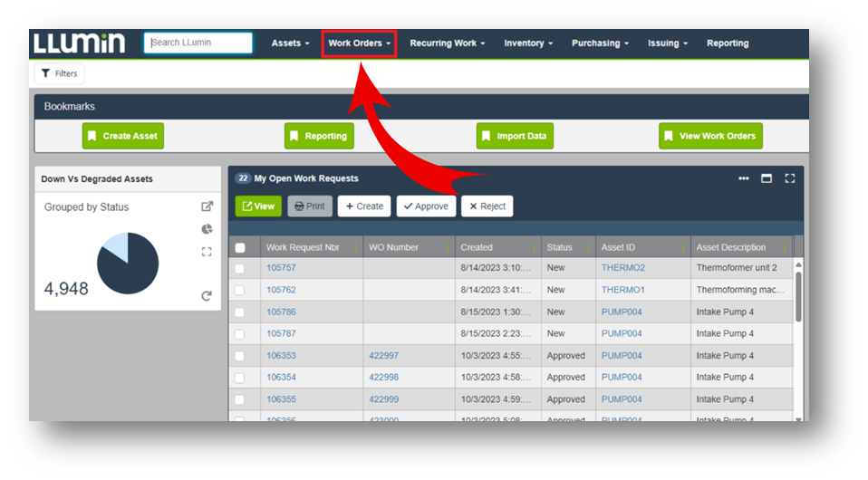The width and height of the screenshot is (868, 480).
Task: Tick checkbox for work request 106353
Action: tap(240, 356)
